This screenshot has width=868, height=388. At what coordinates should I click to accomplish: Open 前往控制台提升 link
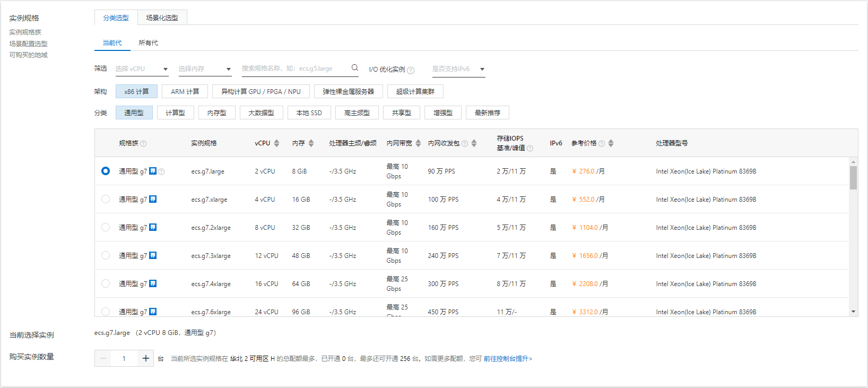[508, 359]
